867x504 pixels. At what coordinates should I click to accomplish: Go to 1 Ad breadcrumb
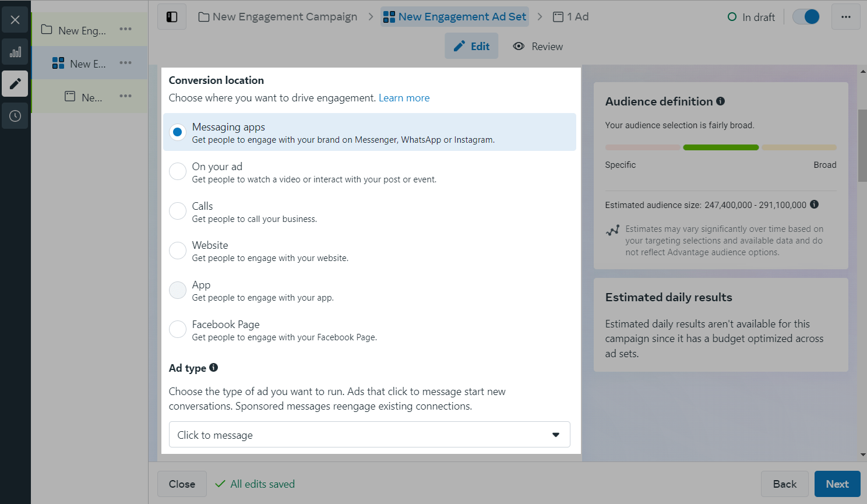[x=571, y=17]
